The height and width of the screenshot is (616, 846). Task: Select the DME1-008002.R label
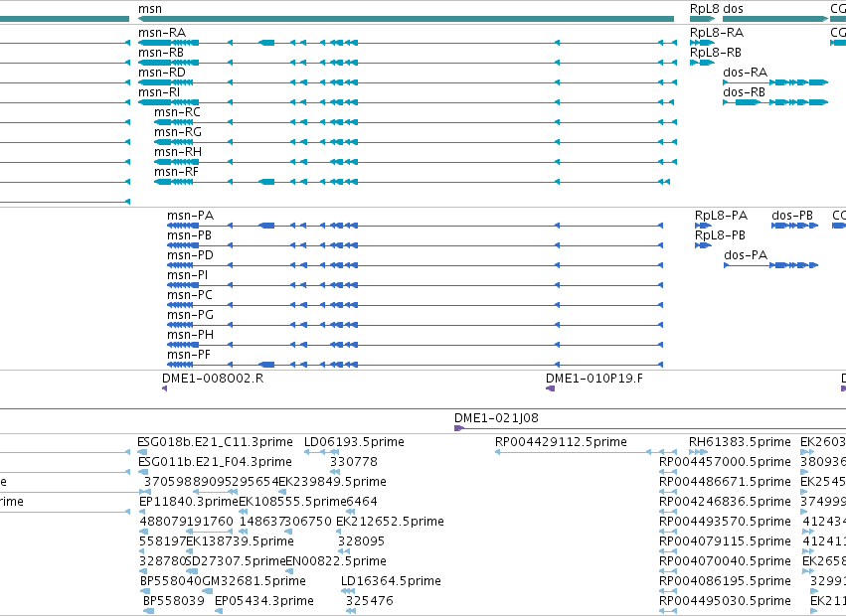pos(213,379)
